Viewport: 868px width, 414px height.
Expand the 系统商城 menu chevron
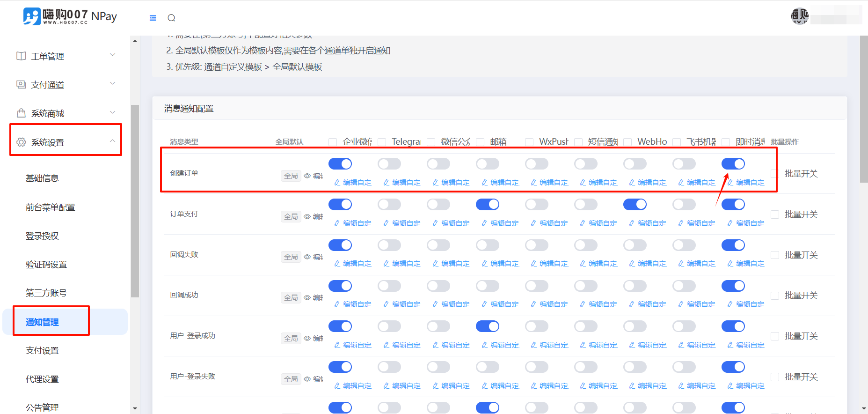[x=112, y=112]
